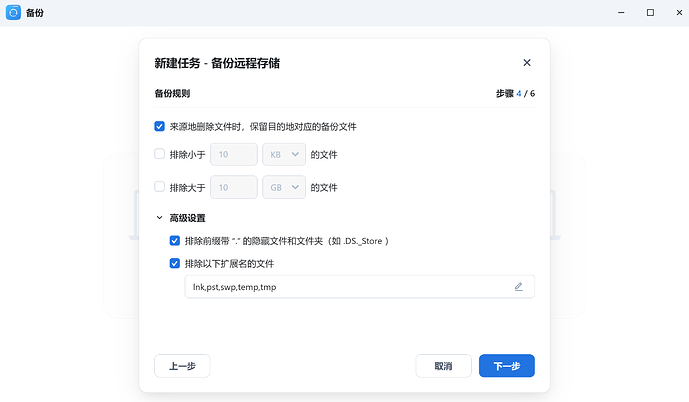The width and height of the screenshot is (689, 402).
Task: Click the pencil edit icon for extensions
Action: [x=519, y=287]
